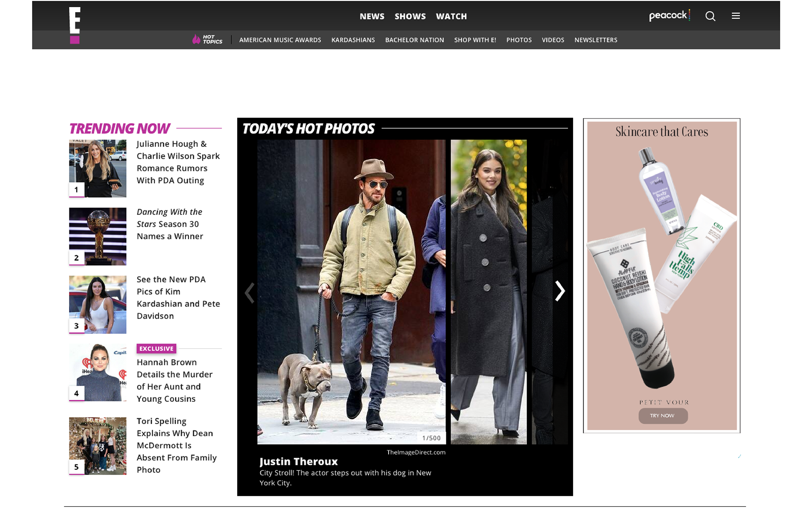
Task: Go to Kardashians hot topic
Action: [353, 40]
